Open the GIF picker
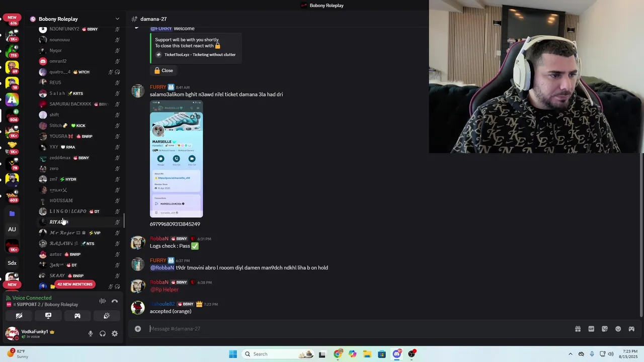The image size is (644, 362). 591,329
